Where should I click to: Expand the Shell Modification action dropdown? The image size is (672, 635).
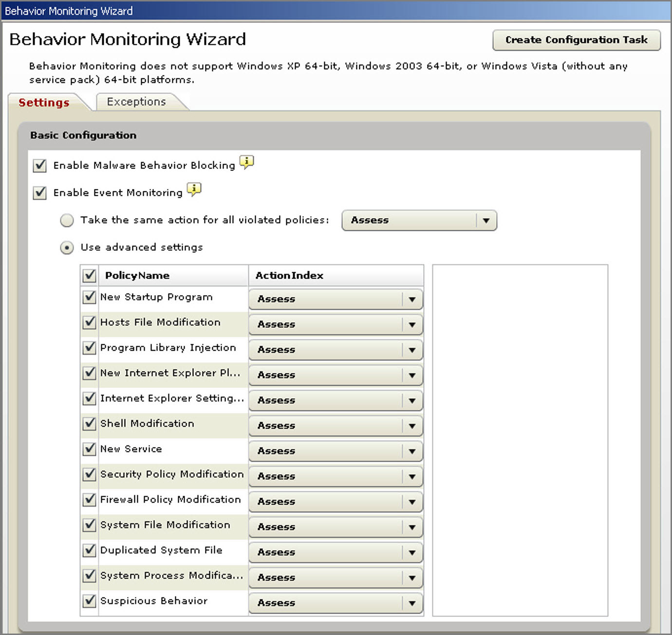pos(412,426)
